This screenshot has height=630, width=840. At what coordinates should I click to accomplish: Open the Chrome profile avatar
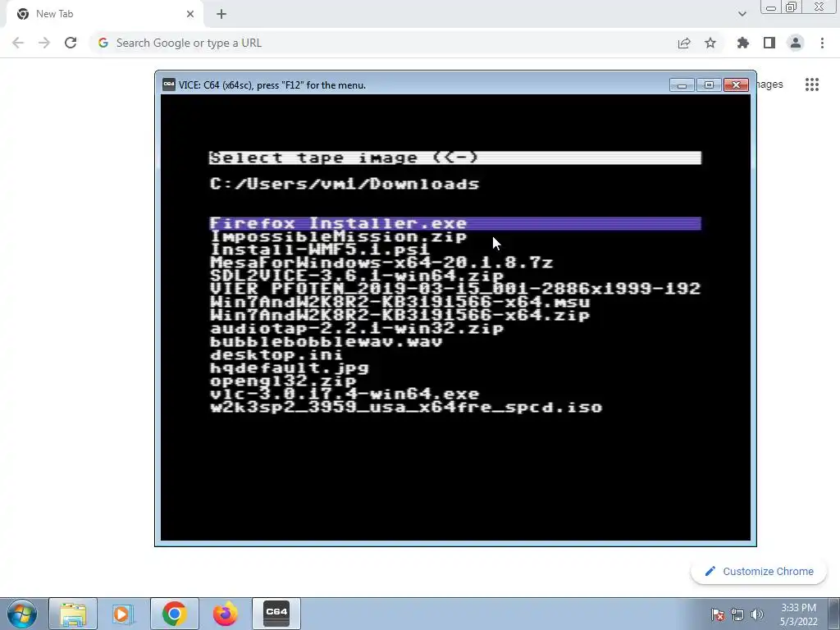click(x=796, y=43)
